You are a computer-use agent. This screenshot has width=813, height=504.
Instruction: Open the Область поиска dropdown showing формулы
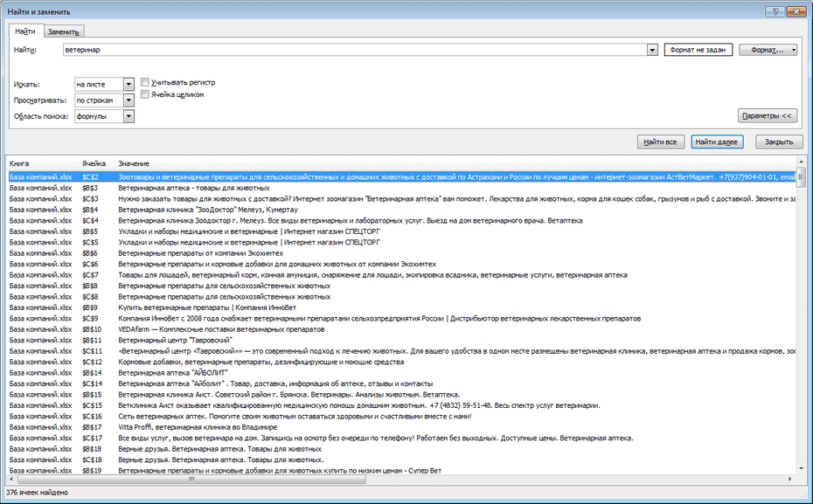pos(129,116)
